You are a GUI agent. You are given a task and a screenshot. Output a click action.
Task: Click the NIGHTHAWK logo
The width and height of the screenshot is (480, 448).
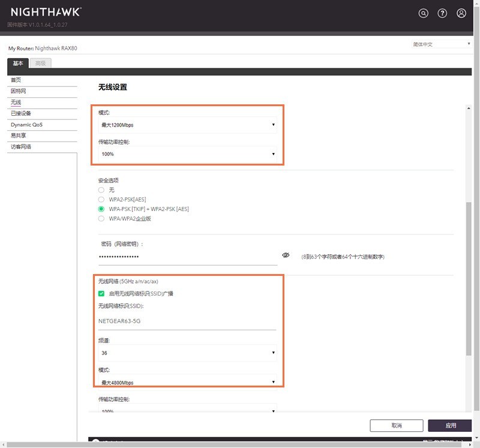click(46, 12)
